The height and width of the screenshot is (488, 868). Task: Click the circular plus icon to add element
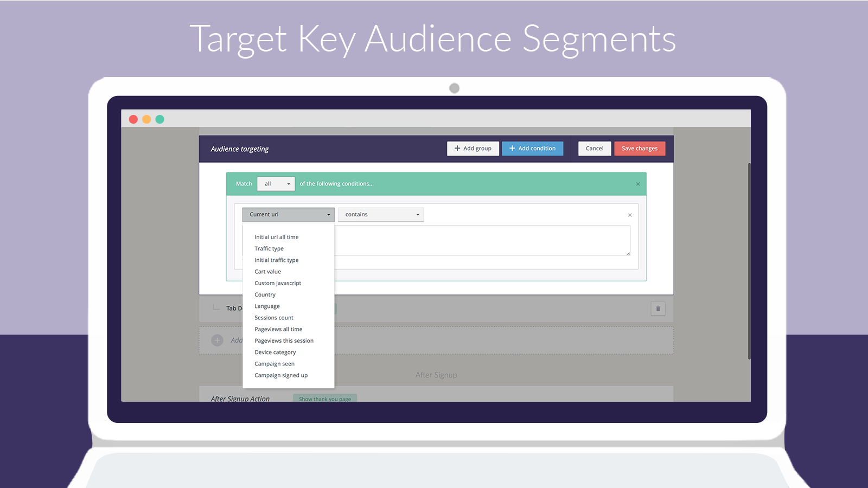pos(217,340)
